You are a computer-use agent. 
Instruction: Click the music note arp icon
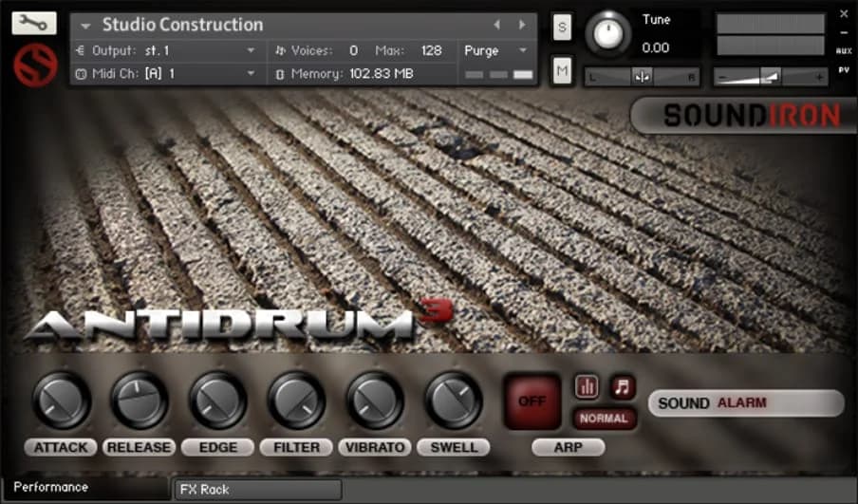click(623, 387)
